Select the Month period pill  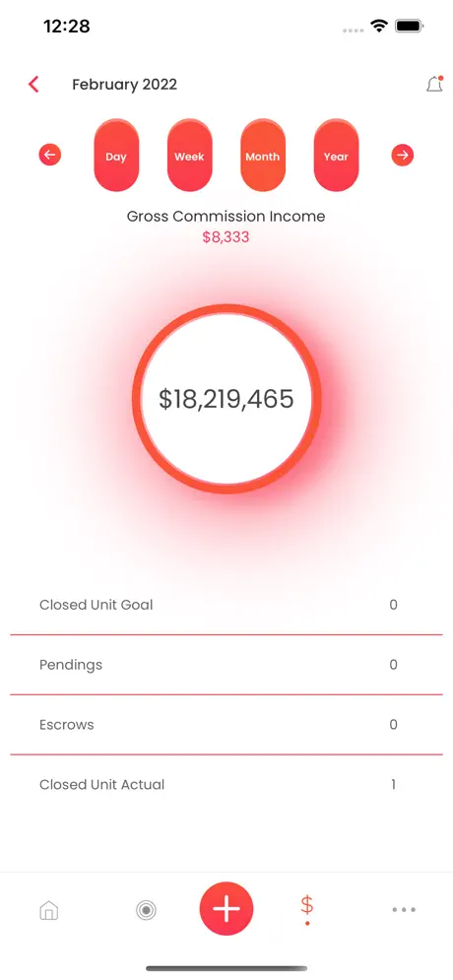(262, 156)
